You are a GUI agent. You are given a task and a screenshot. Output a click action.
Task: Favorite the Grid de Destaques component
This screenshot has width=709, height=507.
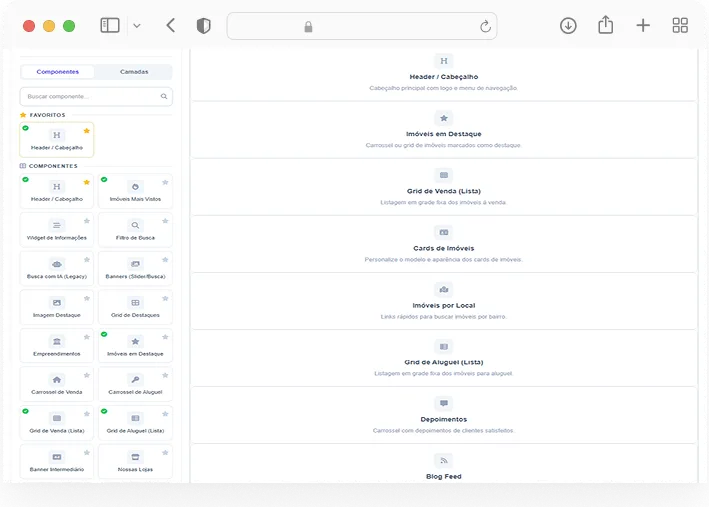[x=165, y=299]
